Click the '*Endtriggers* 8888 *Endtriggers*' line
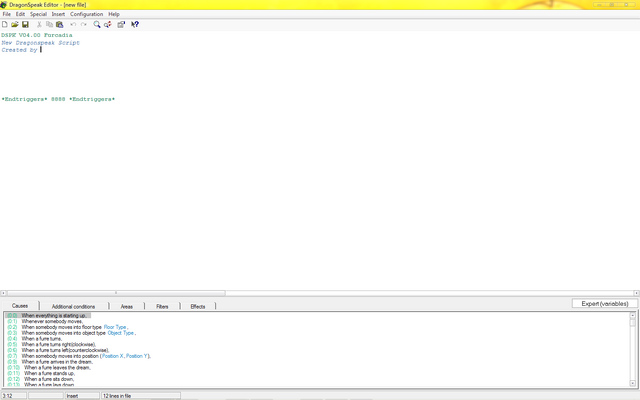640x400 pixels. [58, 99]
